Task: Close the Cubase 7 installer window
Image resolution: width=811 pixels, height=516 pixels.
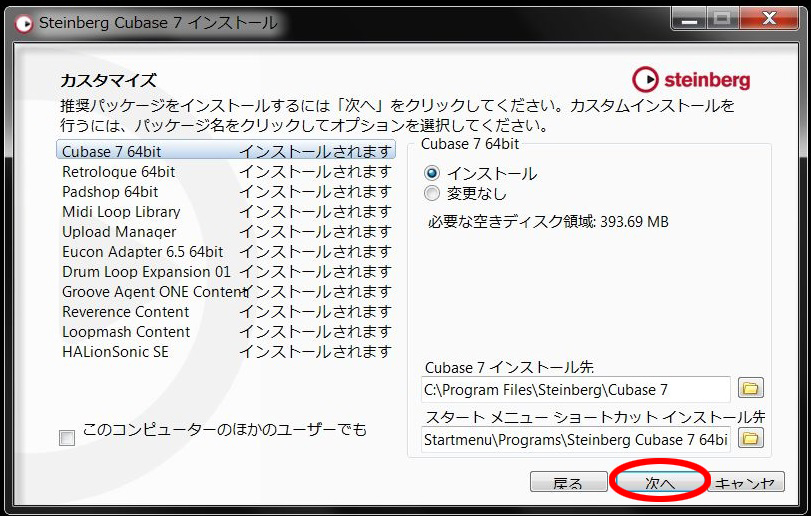Action: pos(769,20)
